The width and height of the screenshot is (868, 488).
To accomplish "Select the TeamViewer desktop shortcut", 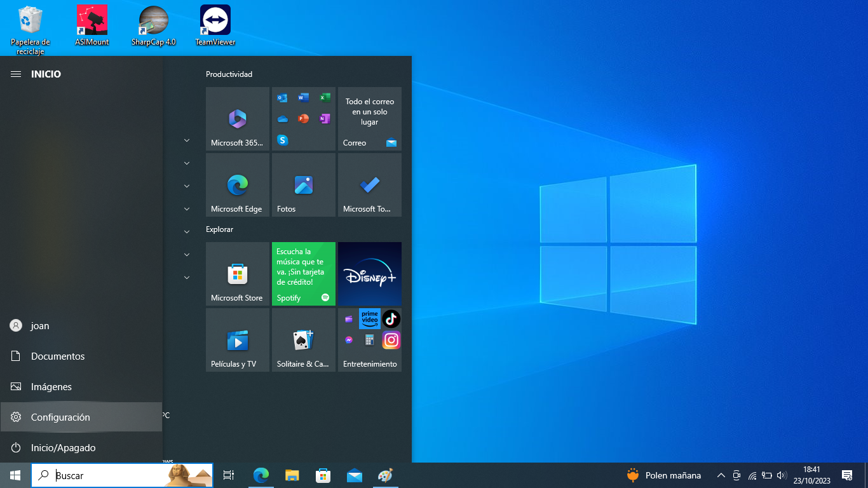I will [215, 26].
